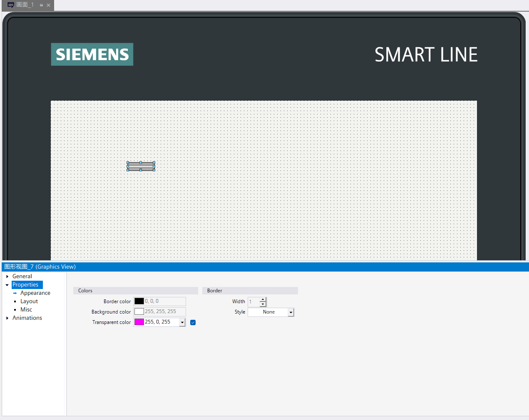529x420 pixels.
Task: Click the SIEMENS logo on the panel
Action: (92, 54)
